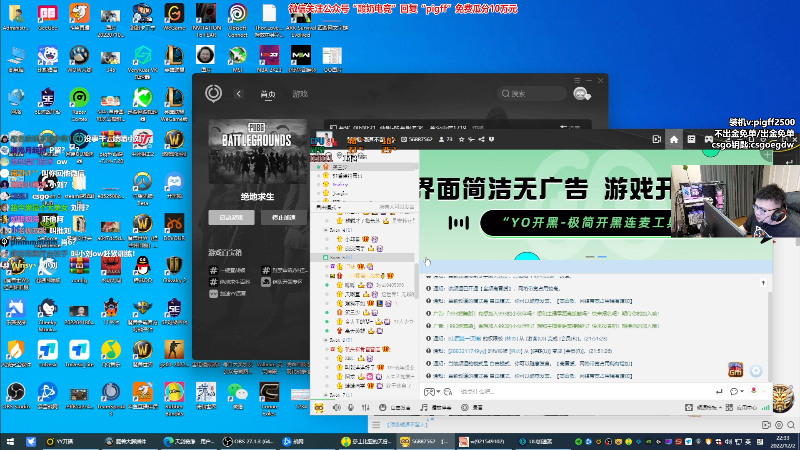Open the 频道模板 dropdown
800x450 pixels.
704,408
